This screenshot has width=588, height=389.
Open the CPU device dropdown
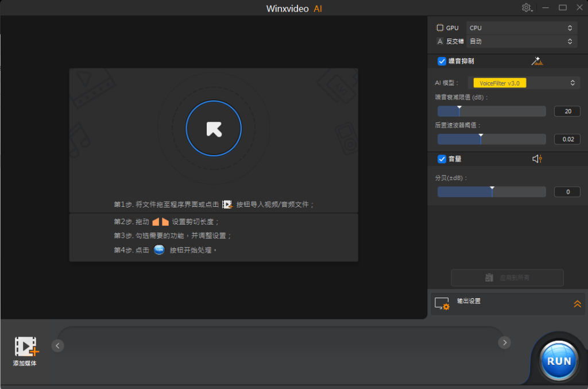coord(521,28)
